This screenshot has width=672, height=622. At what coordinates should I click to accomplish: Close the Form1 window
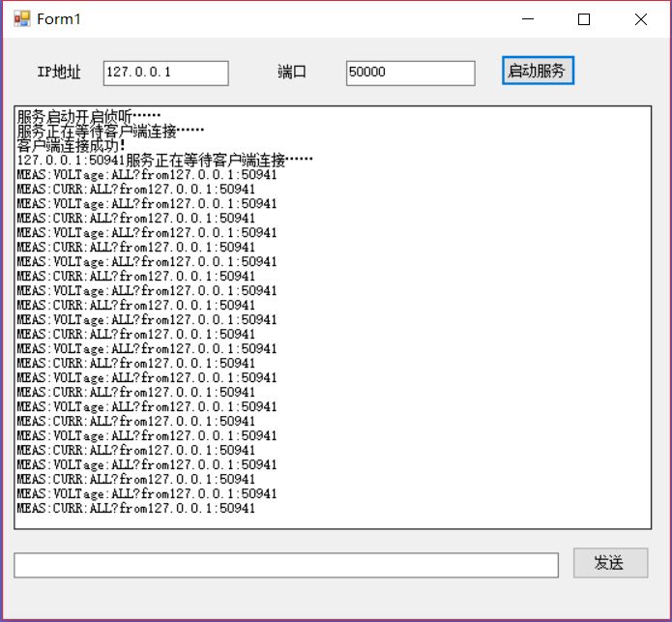click(641, 19)
